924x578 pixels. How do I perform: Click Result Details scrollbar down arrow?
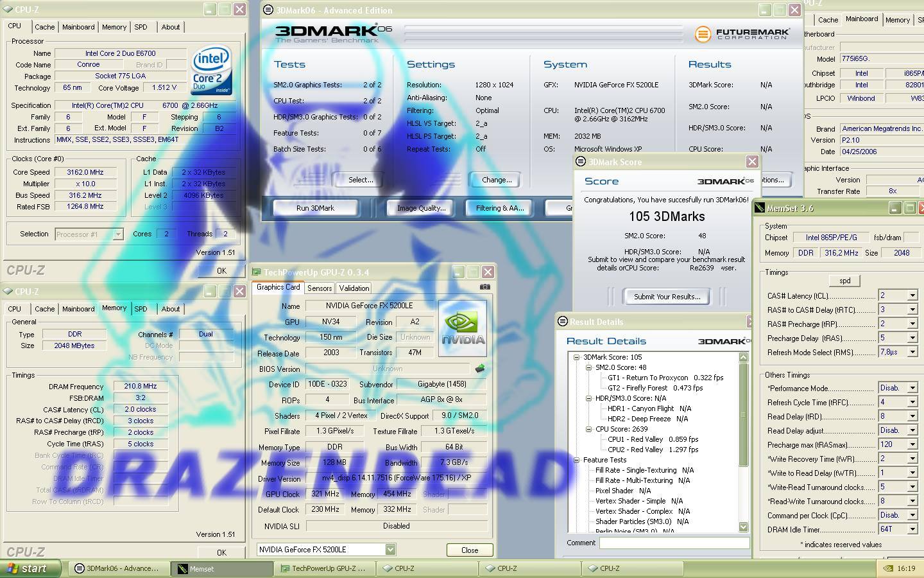point(744,527)
